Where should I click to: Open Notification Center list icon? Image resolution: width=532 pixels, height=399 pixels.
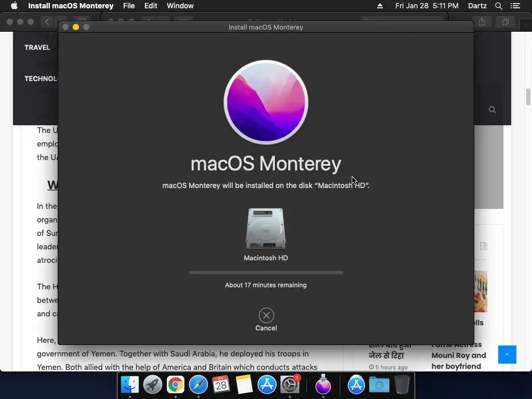(x=515, y=6)
